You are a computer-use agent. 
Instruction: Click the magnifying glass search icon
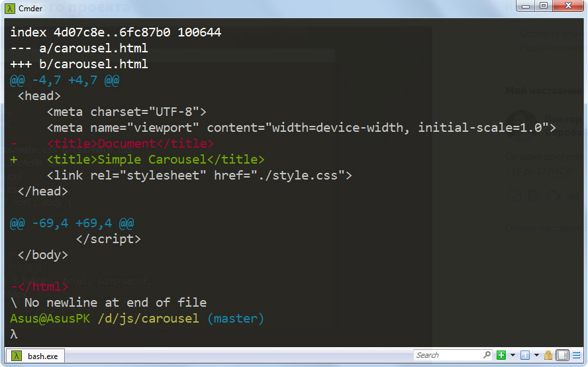[487, 355]
